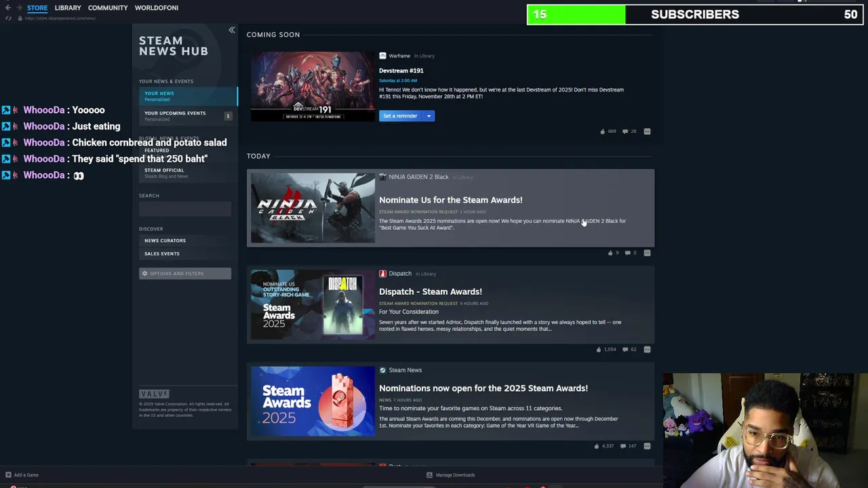Switch to the STORE tab

click(37, 7)
